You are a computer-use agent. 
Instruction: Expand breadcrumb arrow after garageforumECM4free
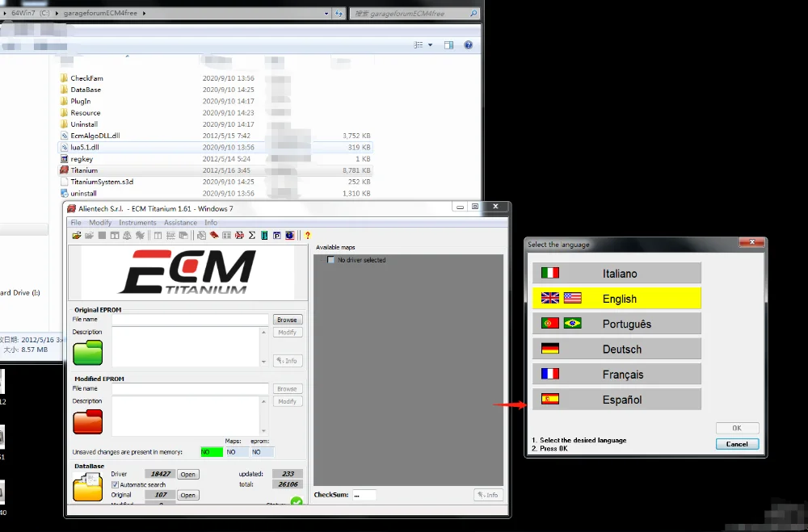(x=144, y=14)
